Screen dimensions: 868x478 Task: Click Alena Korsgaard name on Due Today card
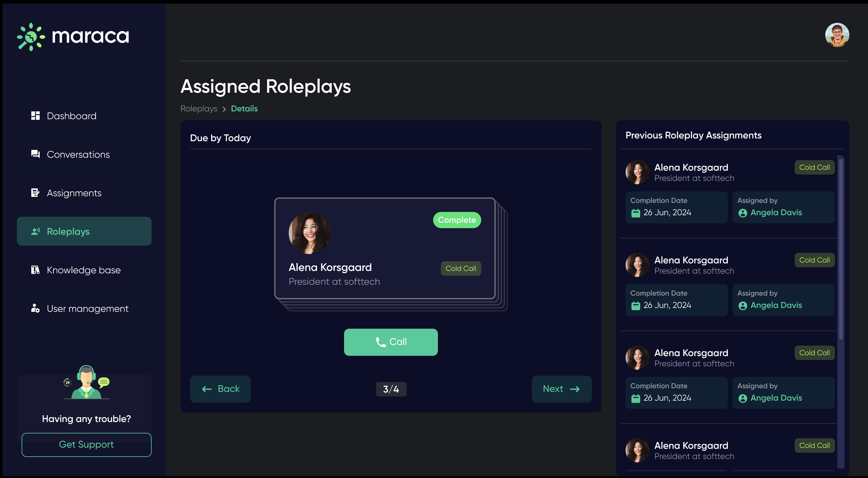click(330, 267)
